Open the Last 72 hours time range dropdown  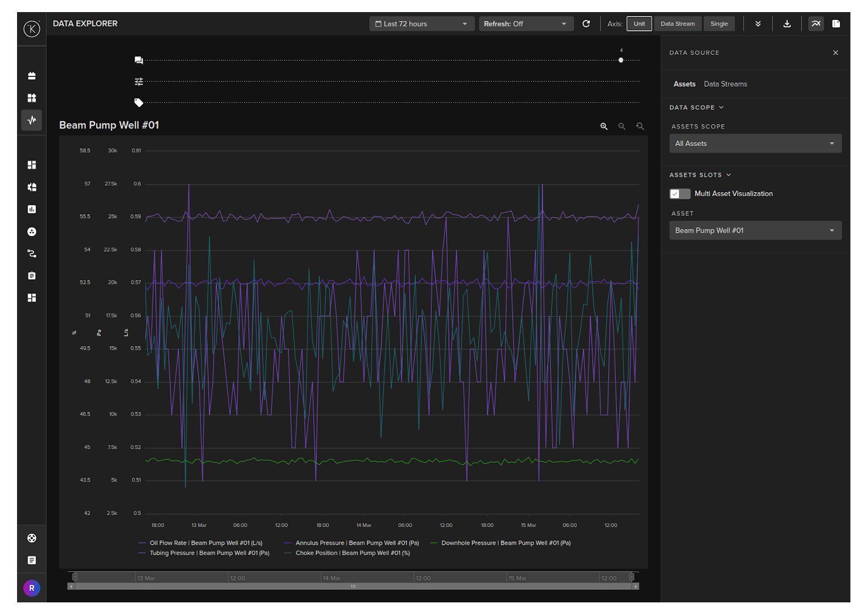421,24
